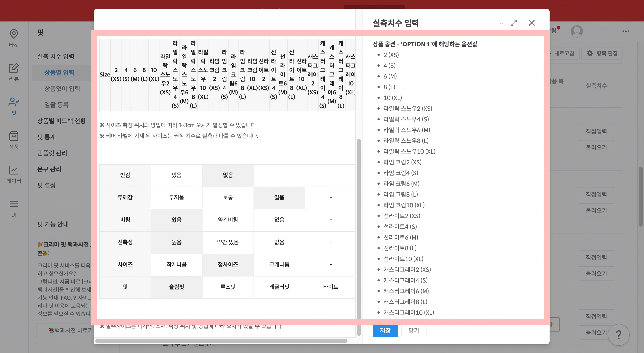Click the 저장 button to save
The height and width of the screenshot is (353, 644).
click(x=385, y=330)
